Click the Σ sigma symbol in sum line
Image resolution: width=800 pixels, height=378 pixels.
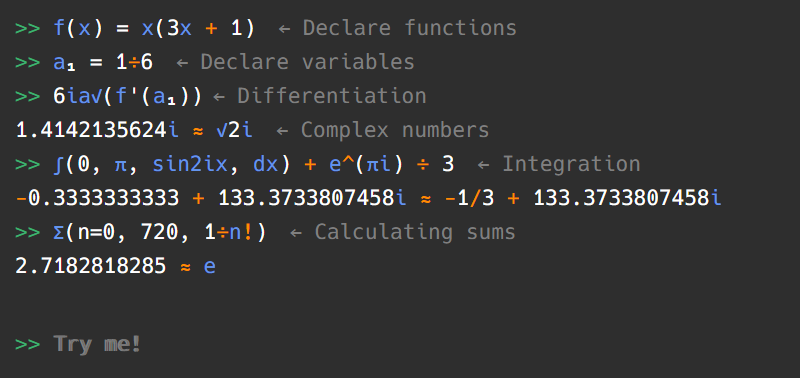[x=58, y=232]
